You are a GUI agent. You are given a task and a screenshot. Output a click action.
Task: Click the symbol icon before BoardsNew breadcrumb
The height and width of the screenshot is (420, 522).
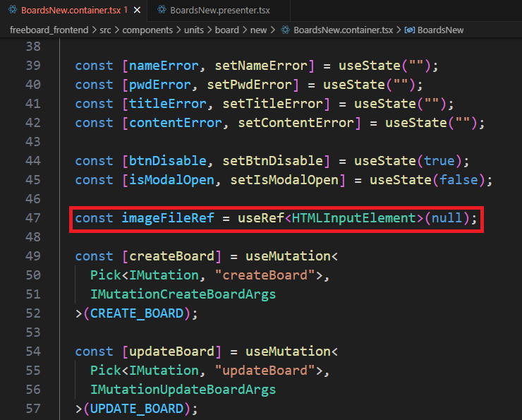click(x=409, y=30)
